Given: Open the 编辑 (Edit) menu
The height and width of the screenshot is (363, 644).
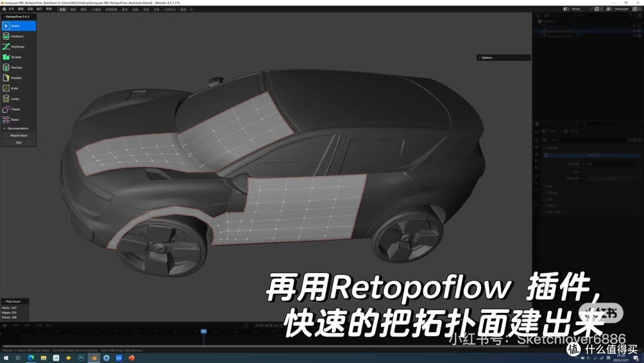Looking at the screenshot, I should pos(20,9).
